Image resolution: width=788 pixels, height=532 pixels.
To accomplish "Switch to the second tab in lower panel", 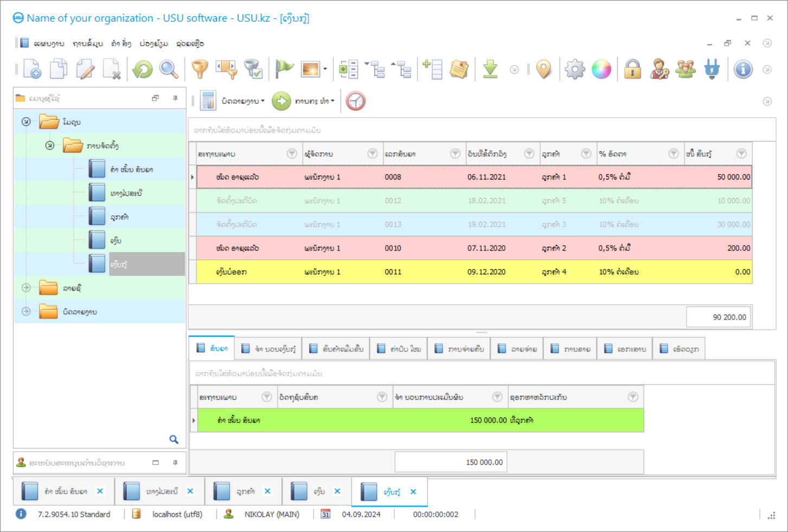I will coord(269,349).
